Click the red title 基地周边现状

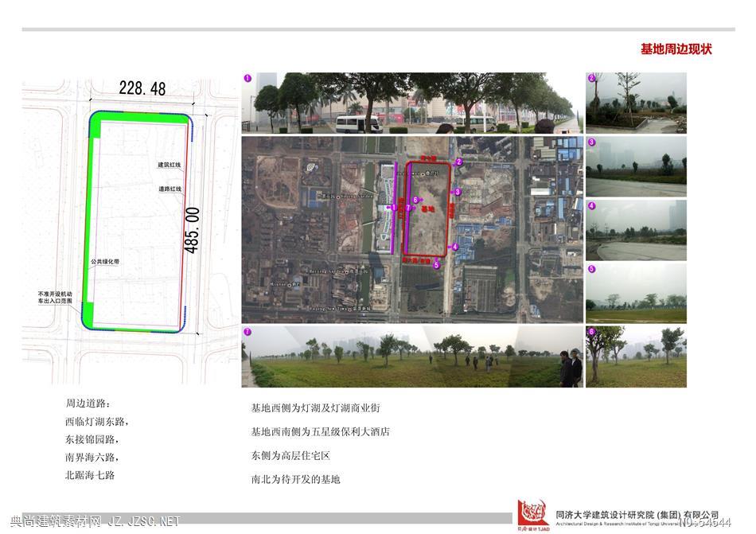(x=676, y=49)
